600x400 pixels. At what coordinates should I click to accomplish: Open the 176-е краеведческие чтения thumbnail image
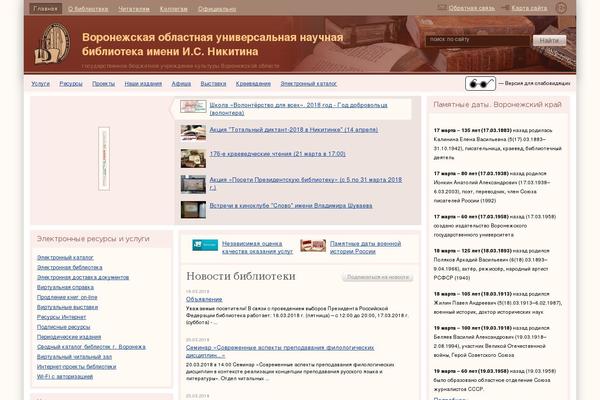pyautogui.click(x=193, y=158)
